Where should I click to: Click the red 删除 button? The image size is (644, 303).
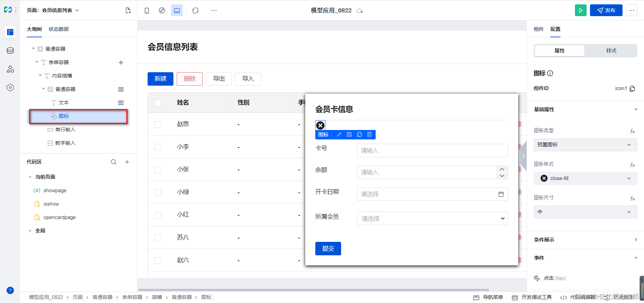tap(190, 79)
